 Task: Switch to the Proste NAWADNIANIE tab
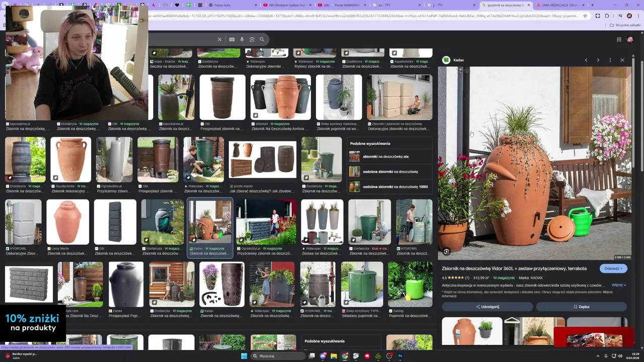coord(341,5)
